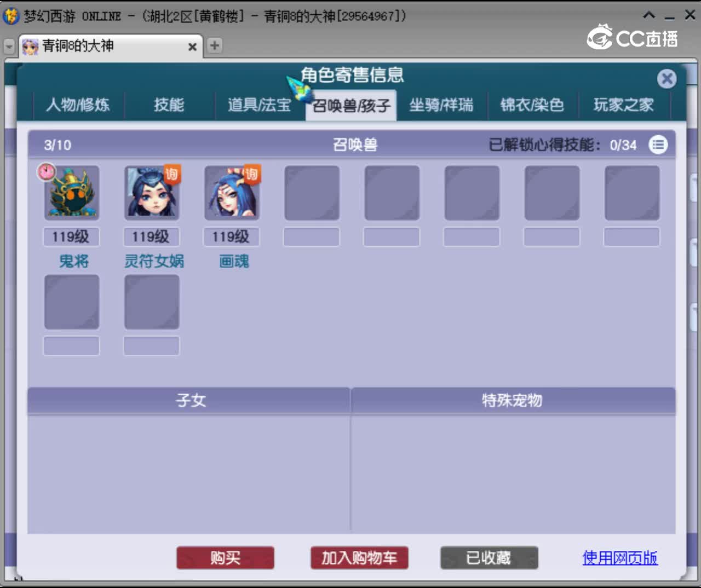Click the 购买 button
701x588 pixels.
225,558
